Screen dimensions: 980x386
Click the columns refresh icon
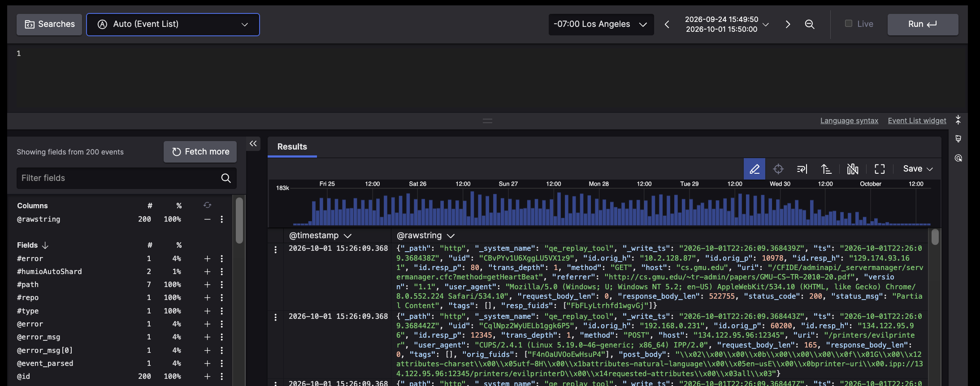(x=207, y=205)
